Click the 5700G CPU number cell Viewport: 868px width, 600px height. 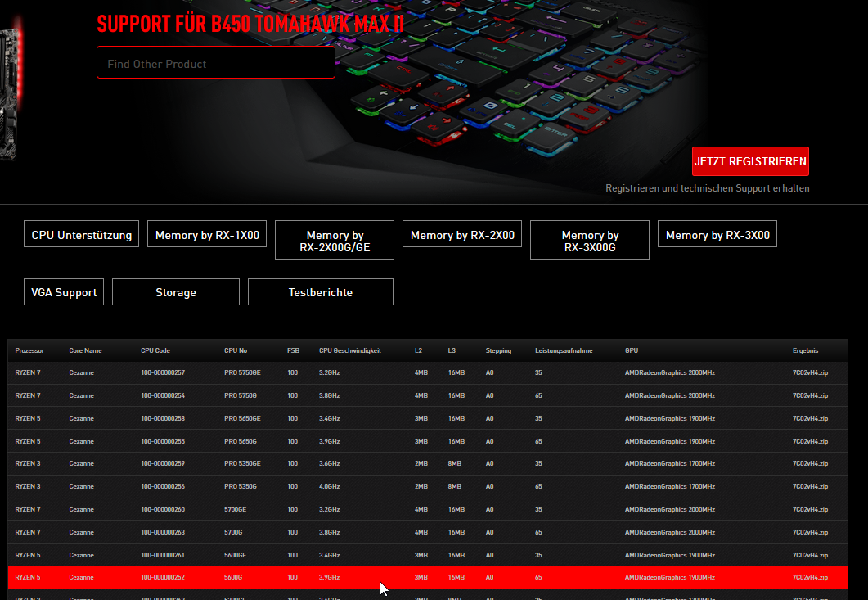tap(233, 532)
